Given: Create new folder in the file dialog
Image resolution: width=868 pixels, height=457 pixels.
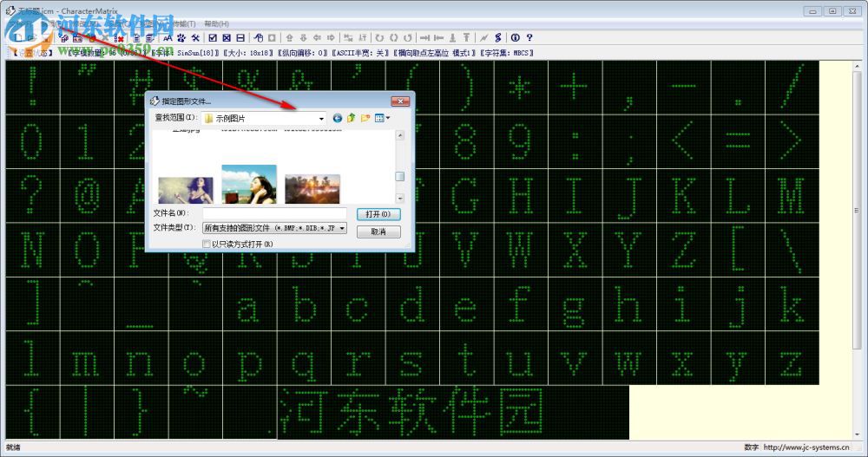Looking at the screenshot, I should (x=365, y=118).
